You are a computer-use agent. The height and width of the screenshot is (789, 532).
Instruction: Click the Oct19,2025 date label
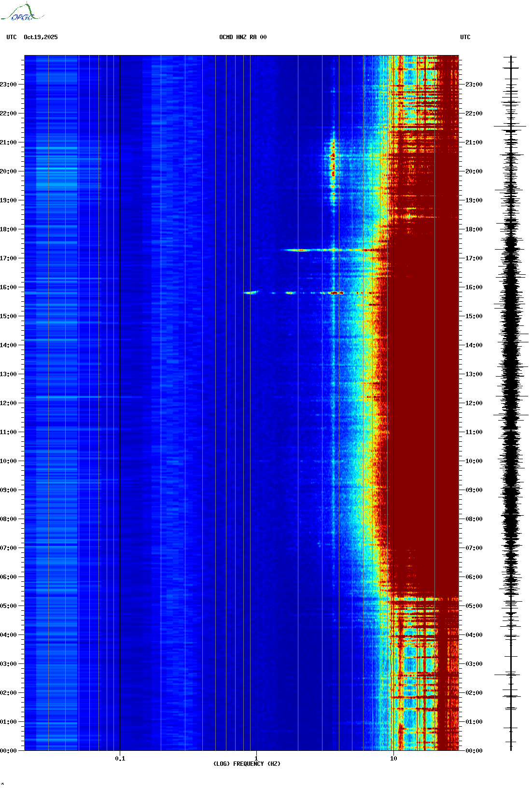point(41,37)
